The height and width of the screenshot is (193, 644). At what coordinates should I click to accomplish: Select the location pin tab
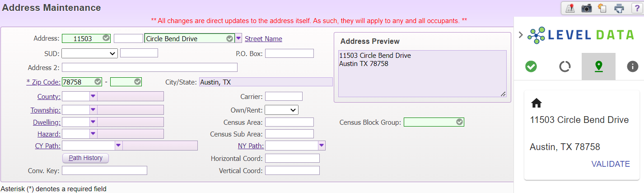(598, 67)
